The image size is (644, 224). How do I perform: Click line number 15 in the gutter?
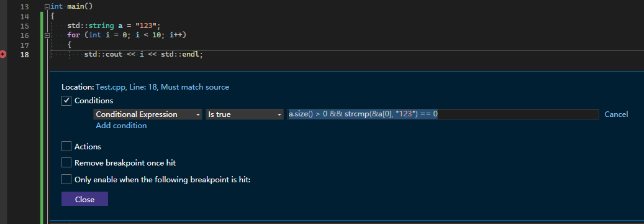pos(25,26)
